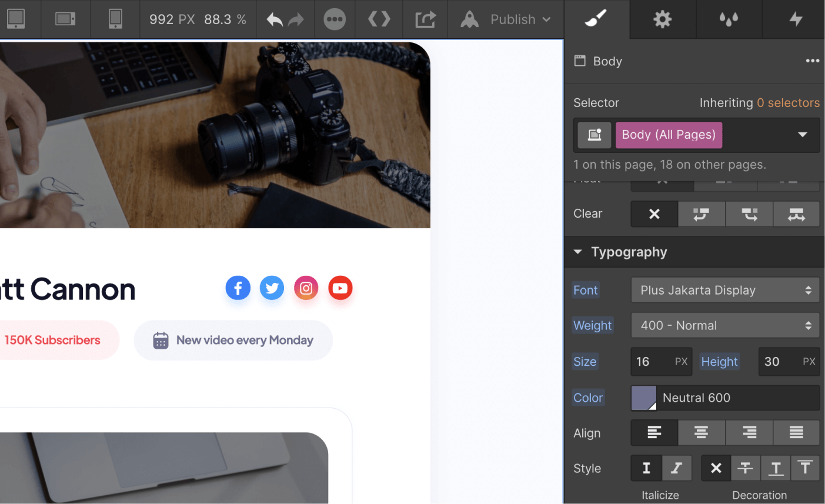The width and height of the screenshot is (825, 504).
Task: Set text decoration to none
Action: click(x=716, y=468)
